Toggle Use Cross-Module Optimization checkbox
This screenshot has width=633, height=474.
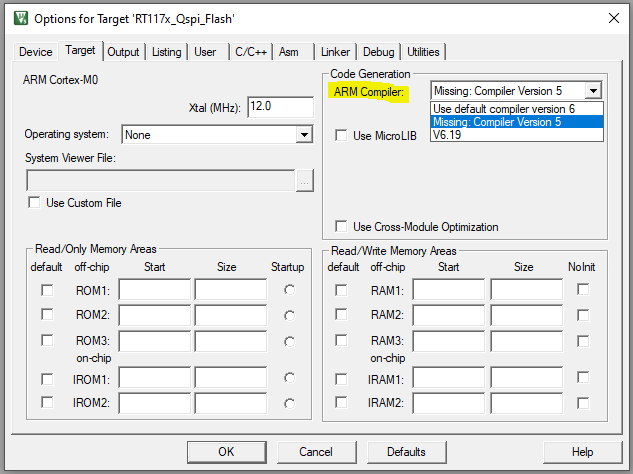pos(342,227)
